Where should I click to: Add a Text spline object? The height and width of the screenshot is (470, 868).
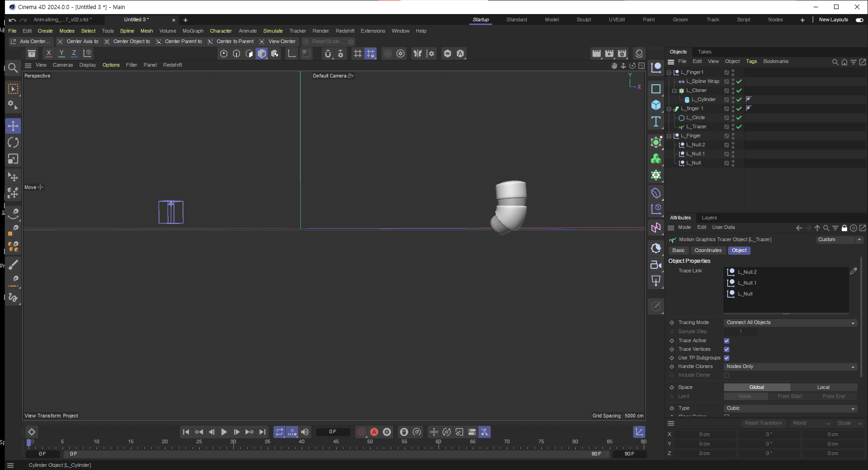656,121
